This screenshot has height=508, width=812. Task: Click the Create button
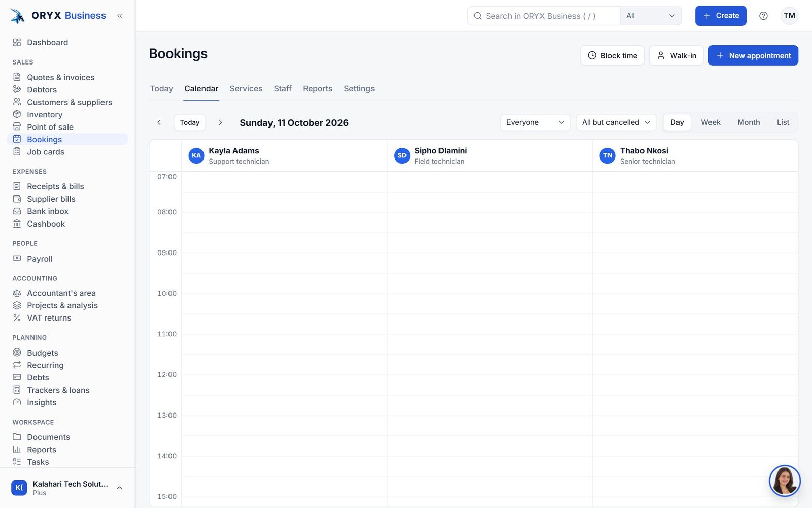click(x=721, y=16)
